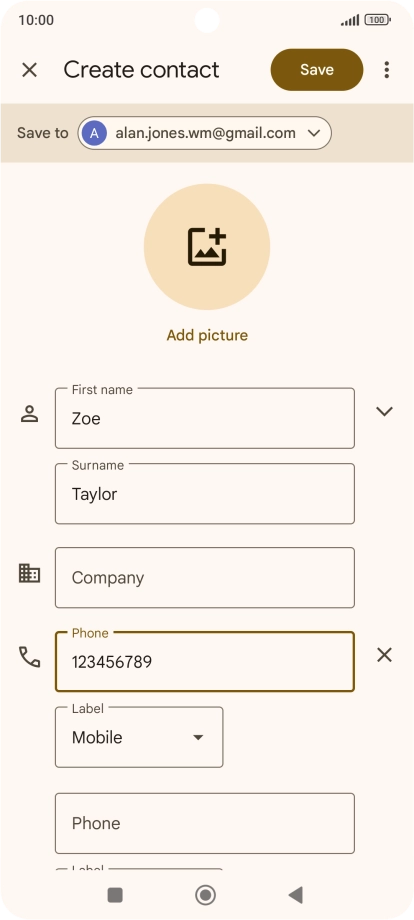Image resolution: width=414 pixels, height=920 pixels.
Task: Focus the Company input field
Action: click(x=205, y=577)
